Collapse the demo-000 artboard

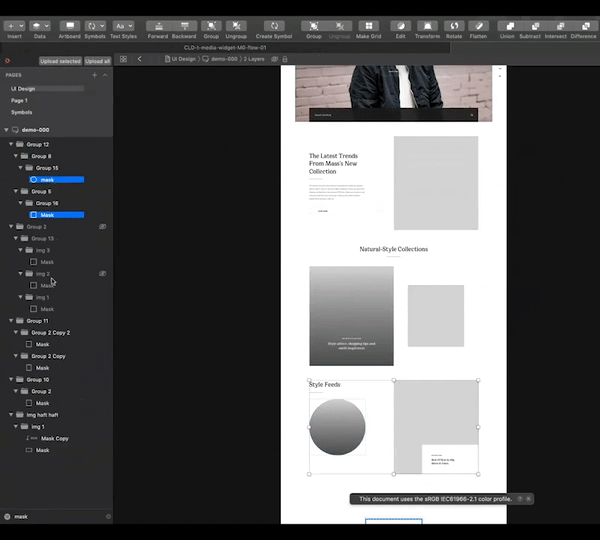[x=6, y=130]
